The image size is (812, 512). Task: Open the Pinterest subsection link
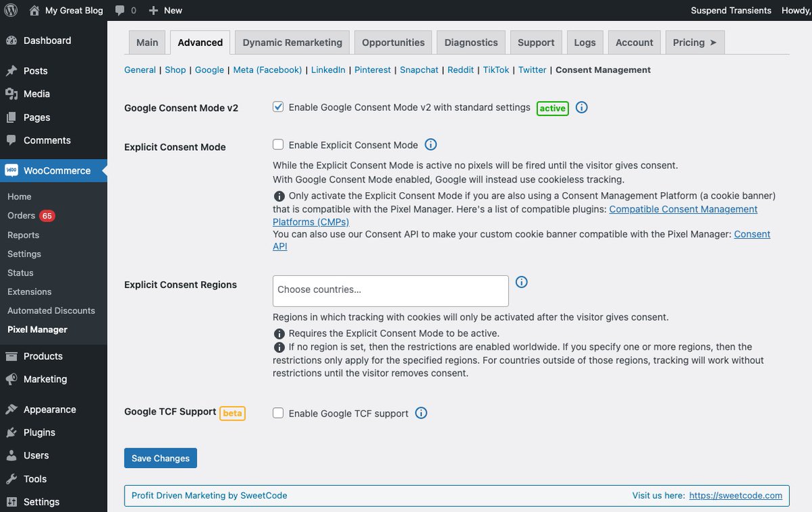tap(373, 70)
